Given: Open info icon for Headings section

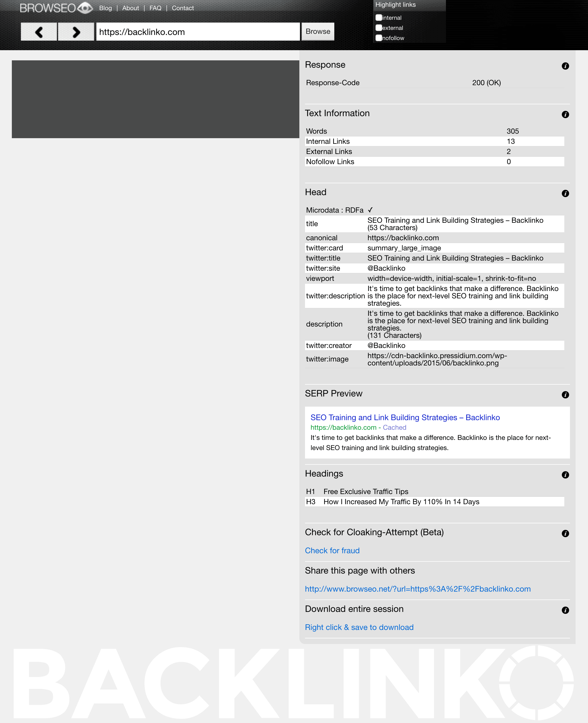Looking at the screenshot, I should [x=565, y=475].
